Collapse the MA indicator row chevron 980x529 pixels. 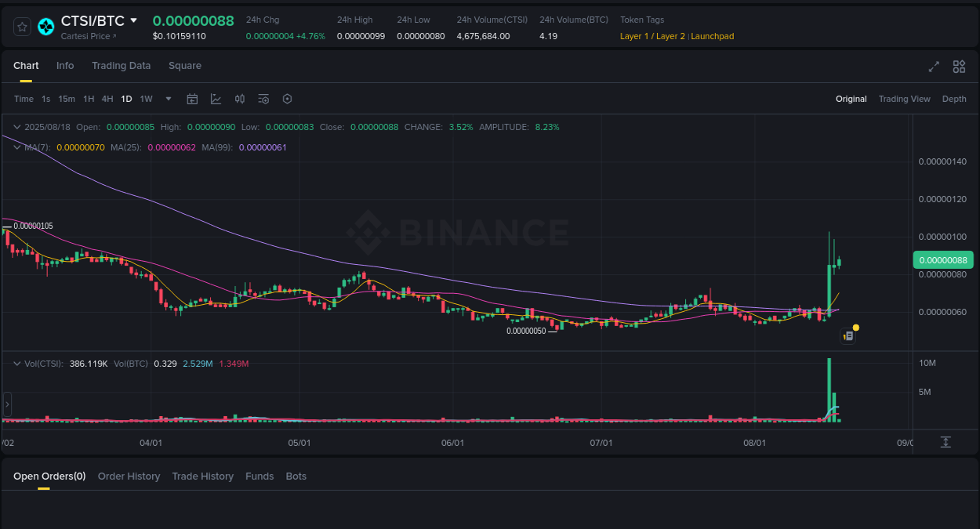coord(16,147)
